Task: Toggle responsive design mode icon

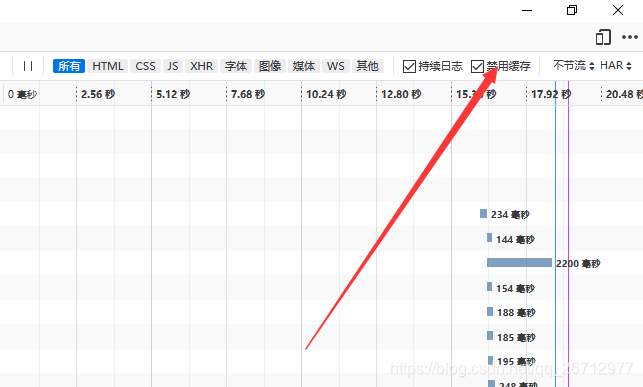Action: pos(603,37)
